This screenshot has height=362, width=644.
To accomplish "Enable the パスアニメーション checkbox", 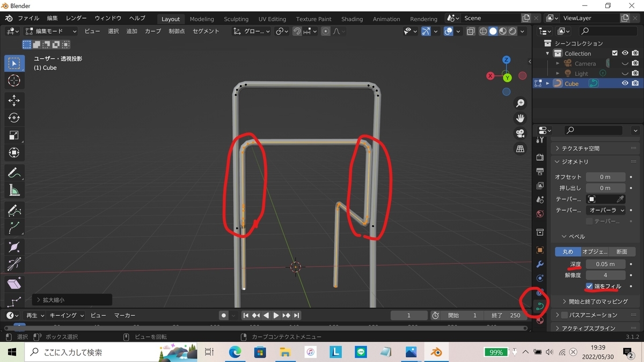I will pyautogui.click(x=564, y=315).
